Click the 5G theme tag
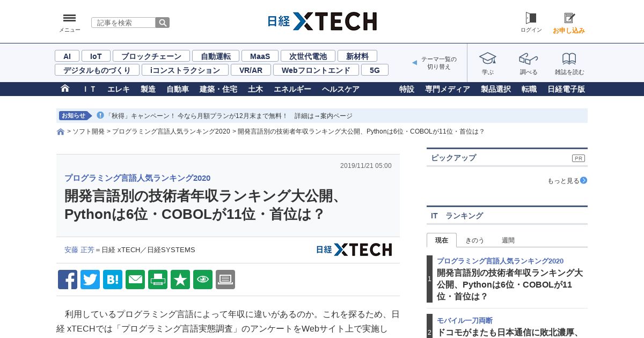644x338 pixels. pyautogui.click(x=375, y=70)
